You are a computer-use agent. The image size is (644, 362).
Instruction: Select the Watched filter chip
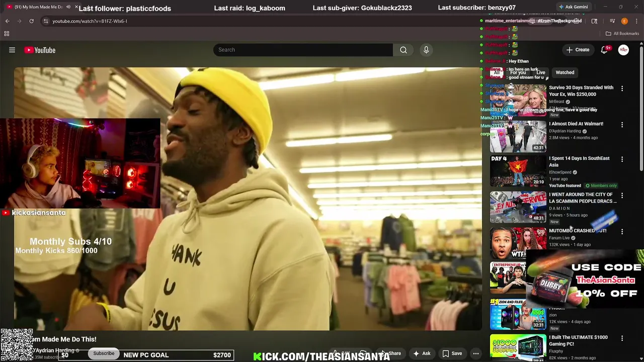[565, 72]
